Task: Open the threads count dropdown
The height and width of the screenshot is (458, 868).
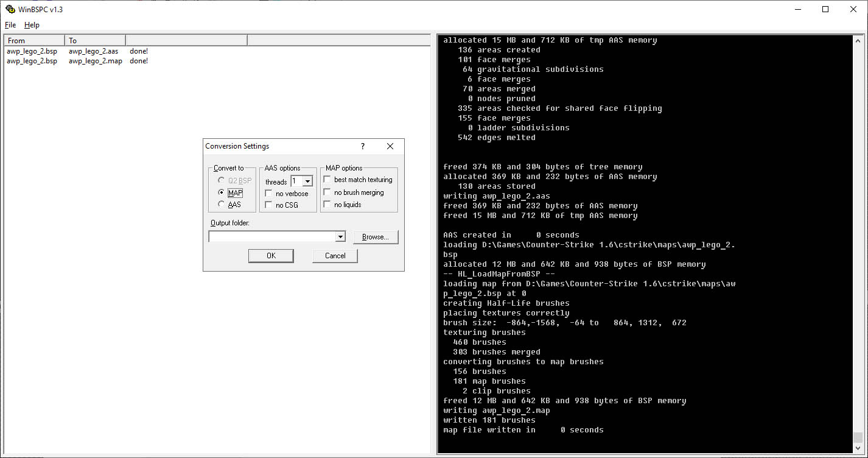Action: click(x=307, y=181)
